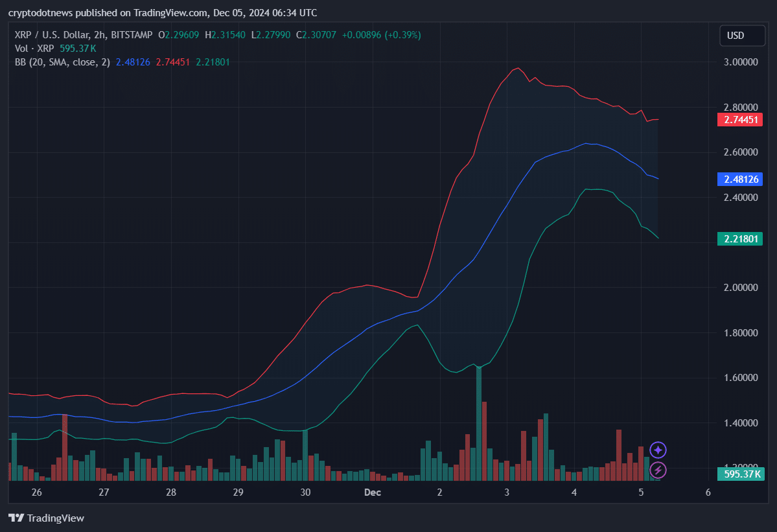
Task: Click date 4 on the time axis
Action: [574, 492]
